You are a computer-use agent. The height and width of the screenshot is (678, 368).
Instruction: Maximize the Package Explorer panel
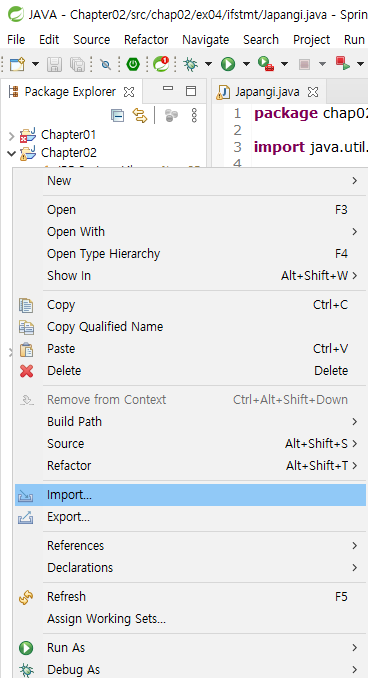pyautogui.click(x=191, y=91)
